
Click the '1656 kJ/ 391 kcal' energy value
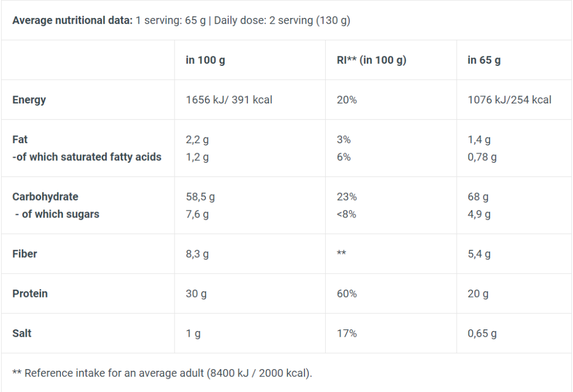point(229,100)
